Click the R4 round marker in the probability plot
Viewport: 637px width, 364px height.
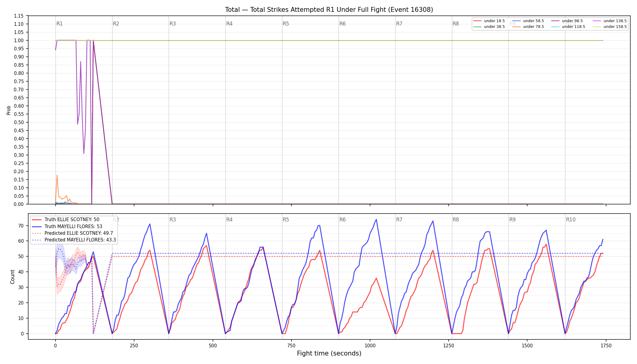click(229, 24)
